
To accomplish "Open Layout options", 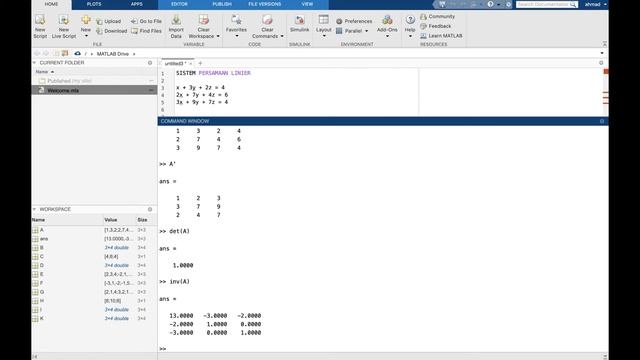I will coord(324,27).
